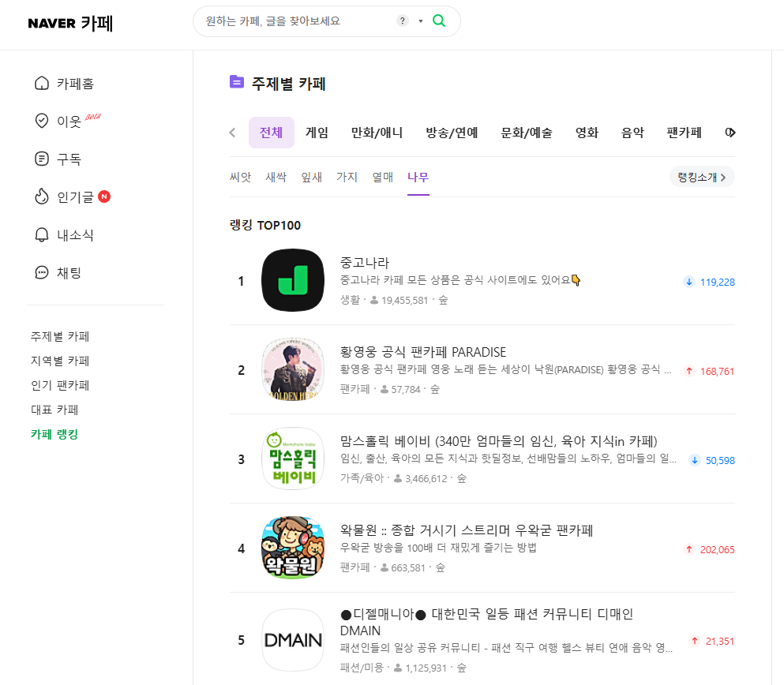The image size is (784, 685).
Task: Open the search help question mark icon
Action: (402, 21)
